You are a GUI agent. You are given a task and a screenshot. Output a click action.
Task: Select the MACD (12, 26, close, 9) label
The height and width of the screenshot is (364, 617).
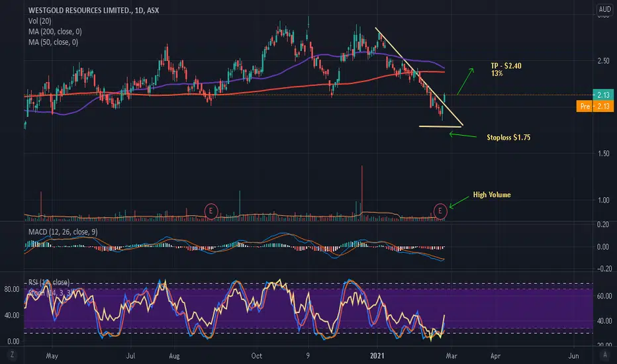pos(63,232)
